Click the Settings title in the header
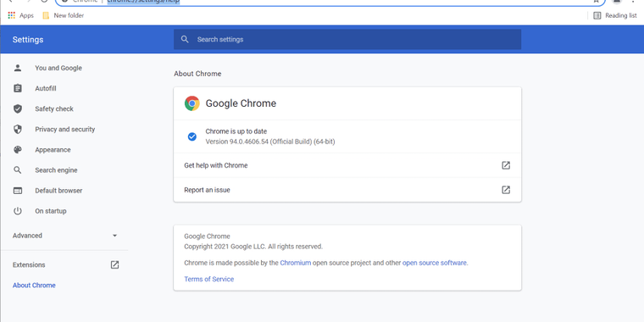 pyautogui.click(x=28, y=40)
